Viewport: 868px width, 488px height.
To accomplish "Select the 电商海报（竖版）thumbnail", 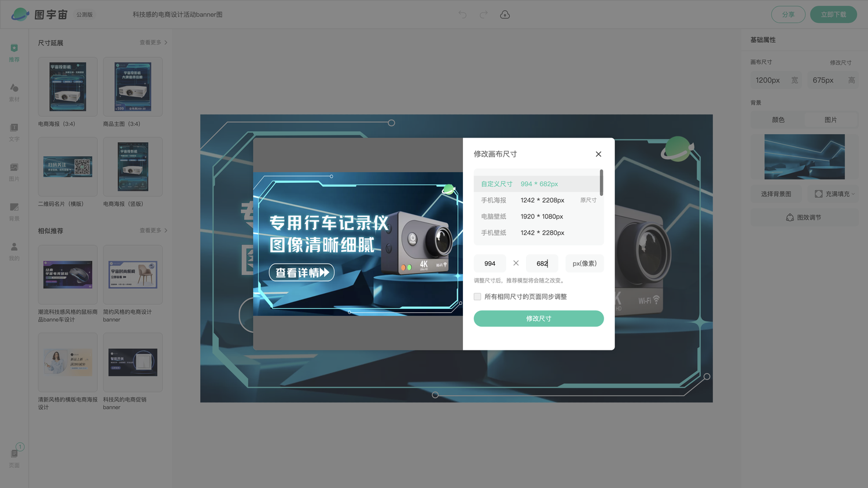I will click(133, 167).
